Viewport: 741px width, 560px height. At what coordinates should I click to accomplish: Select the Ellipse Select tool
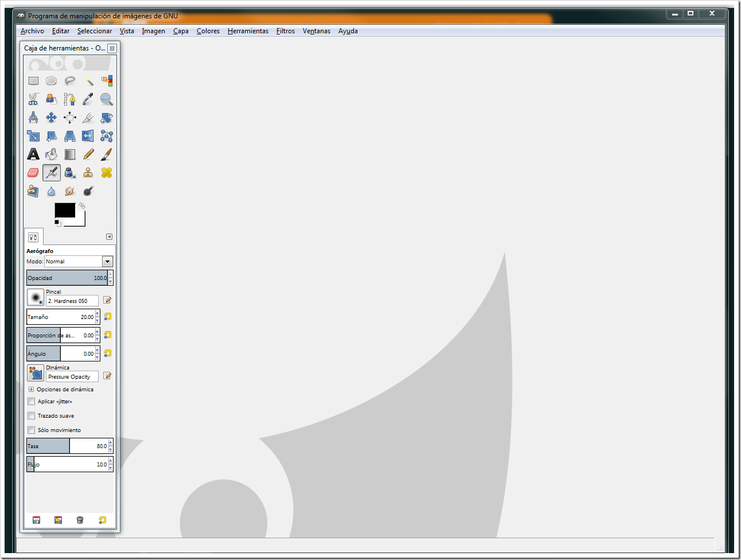click(x=52, y=81)
